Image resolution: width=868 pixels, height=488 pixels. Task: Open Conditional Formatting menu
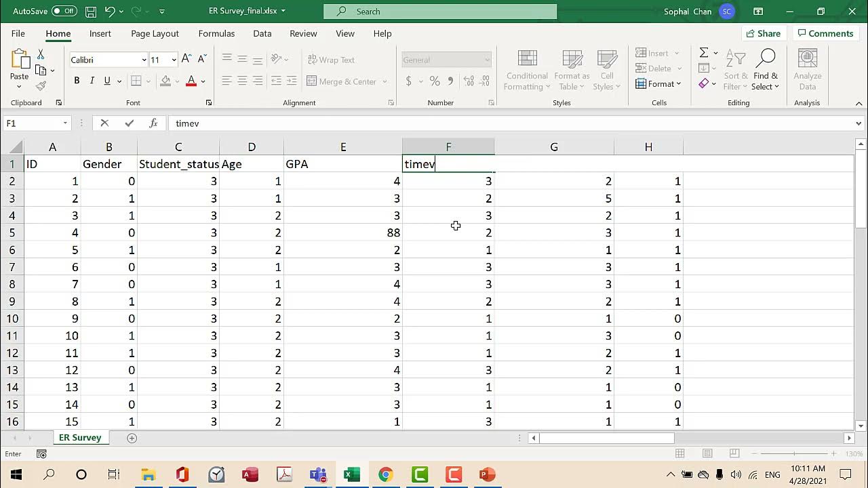point(527,70)
